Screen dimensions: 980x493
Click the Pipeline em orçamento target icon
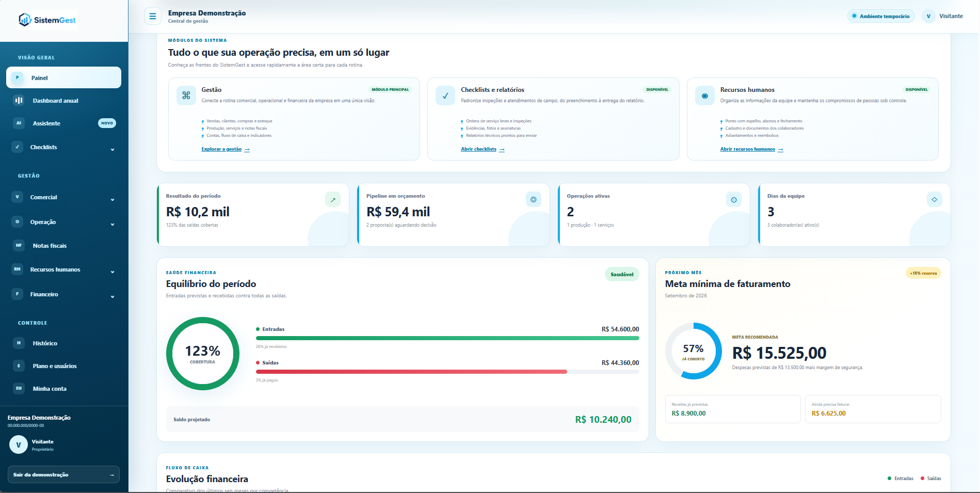(x=534, y=199)
